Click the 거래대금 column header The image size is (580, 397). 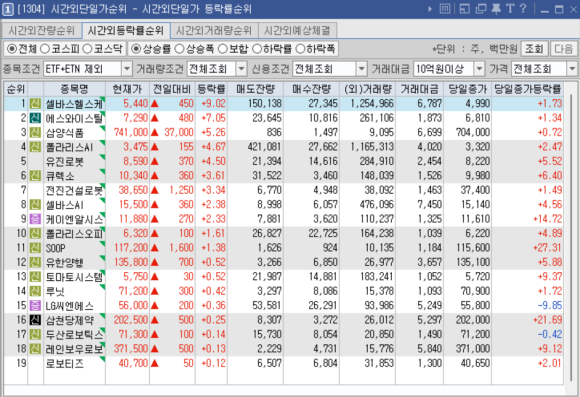pos(419,89)
